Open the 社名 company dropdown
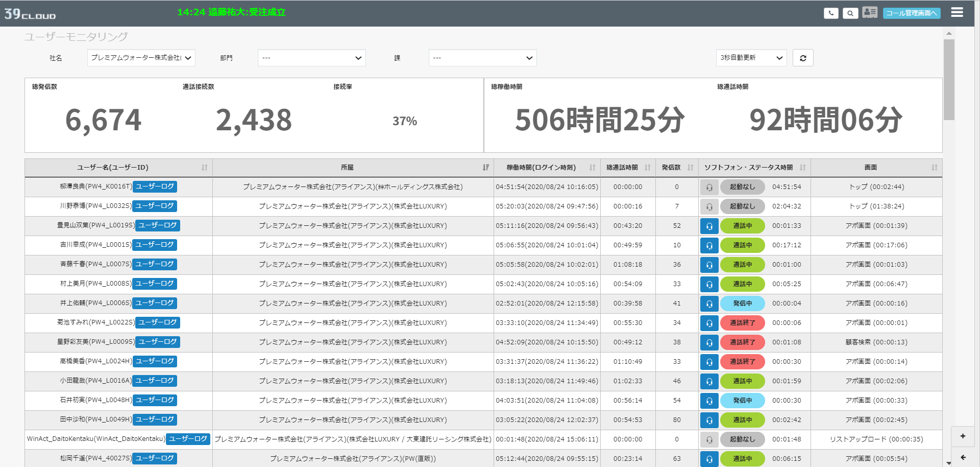 pos(141,58)
